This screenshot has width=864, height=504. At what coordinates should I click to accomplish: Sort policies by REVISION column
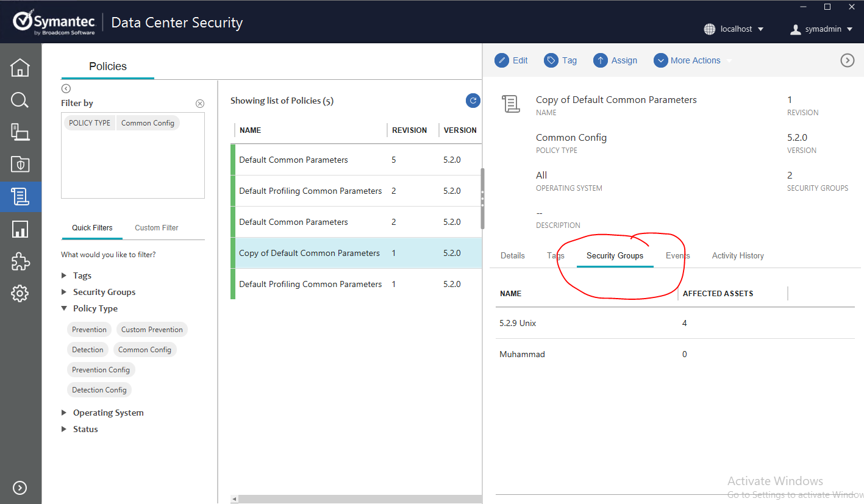click(409, 130)
